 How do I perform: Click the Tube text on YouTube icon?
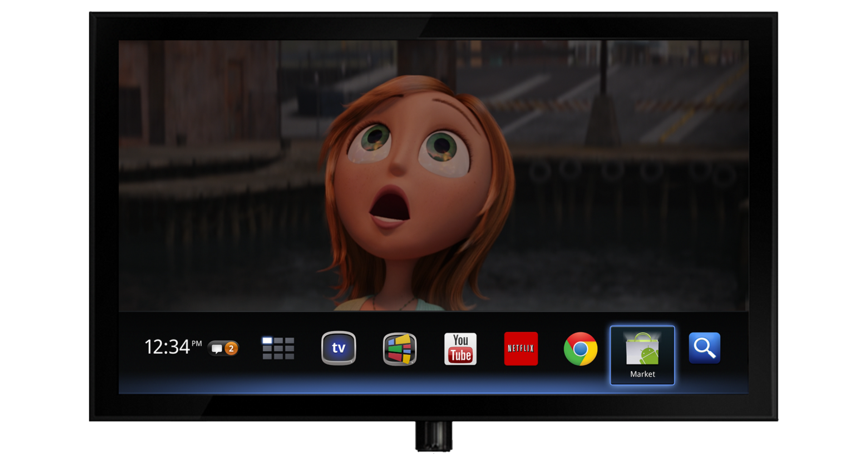[461, 355]
